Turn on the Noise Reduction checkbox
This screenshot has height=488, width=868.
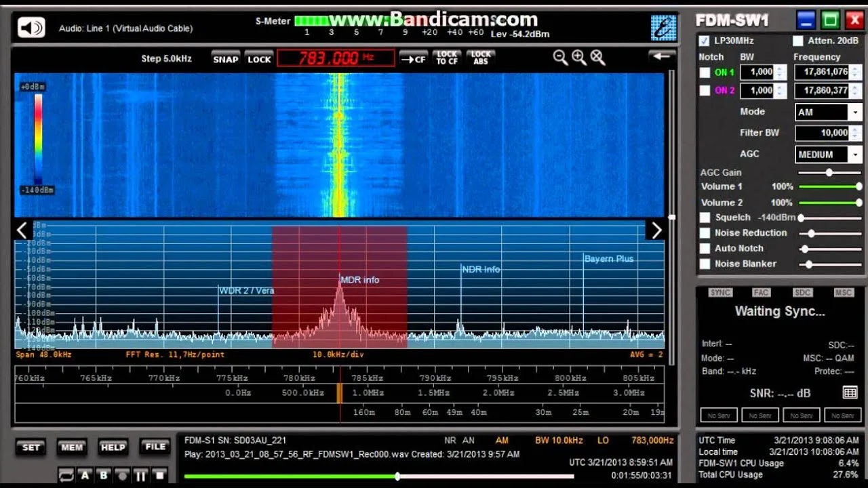point(705,233)
